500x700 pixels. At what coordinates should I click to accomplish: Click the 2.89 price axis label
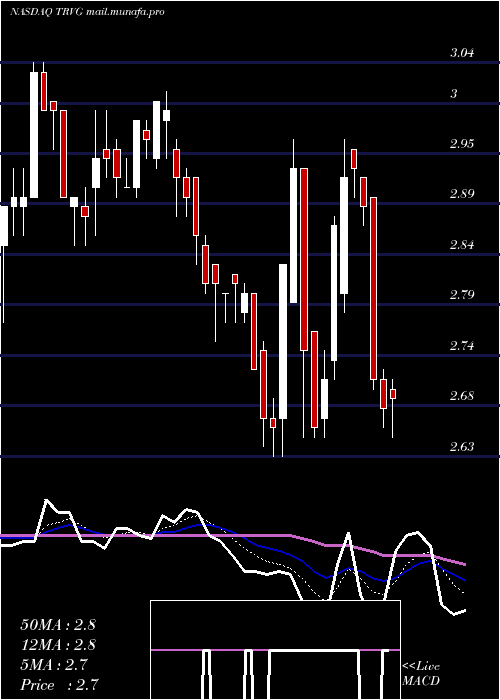tap(462, 194)
